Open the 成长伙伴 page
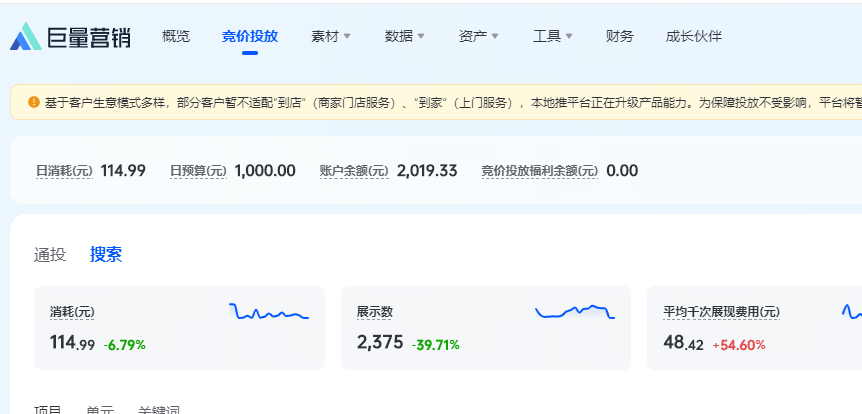The width and height of the screenshot is (862, 414). click(694, 36)
